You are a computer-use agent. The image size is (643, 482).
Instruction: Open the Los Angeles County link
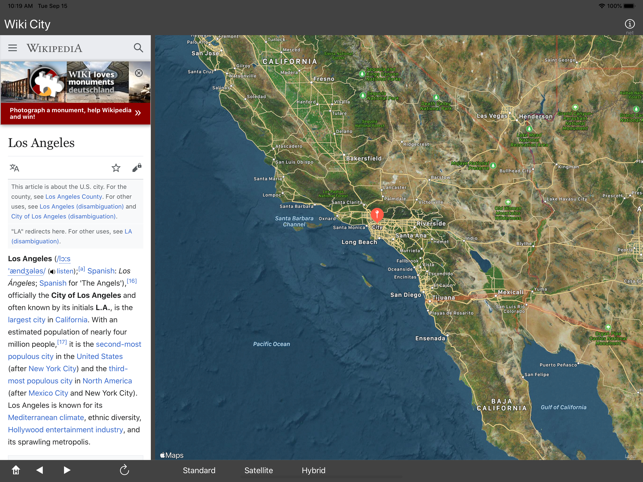coord(74,196)
